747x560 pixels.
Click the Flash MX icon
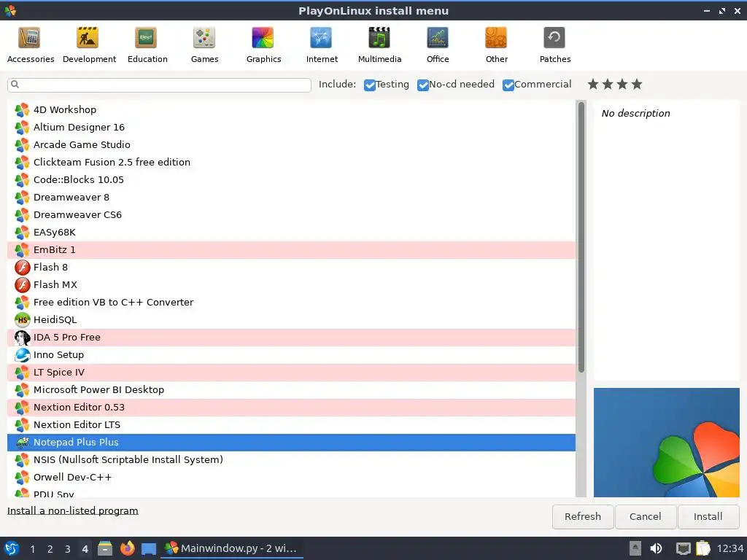(x=22, y=285)
